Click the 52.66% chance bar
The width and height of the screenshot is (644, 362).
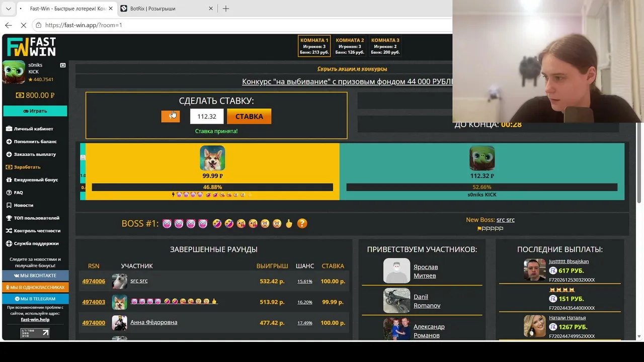click(482, 187)
